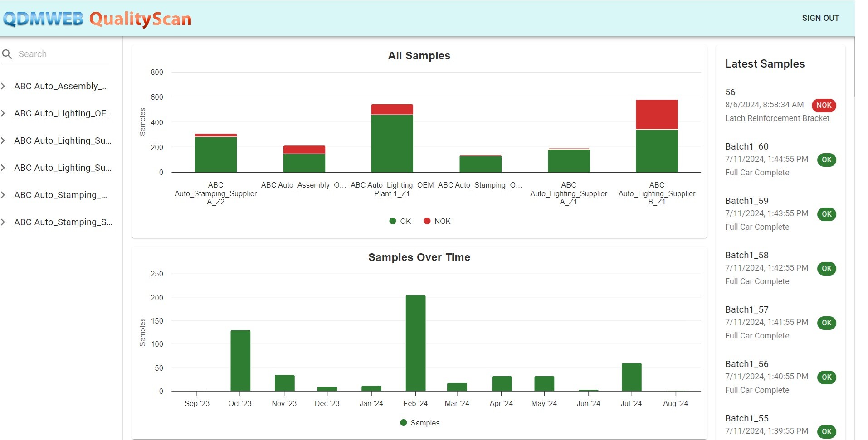Toggle the OK series in All Samples legend
Image resolution: width=868 pixels, height=440 pixels.
click(399, 221)
